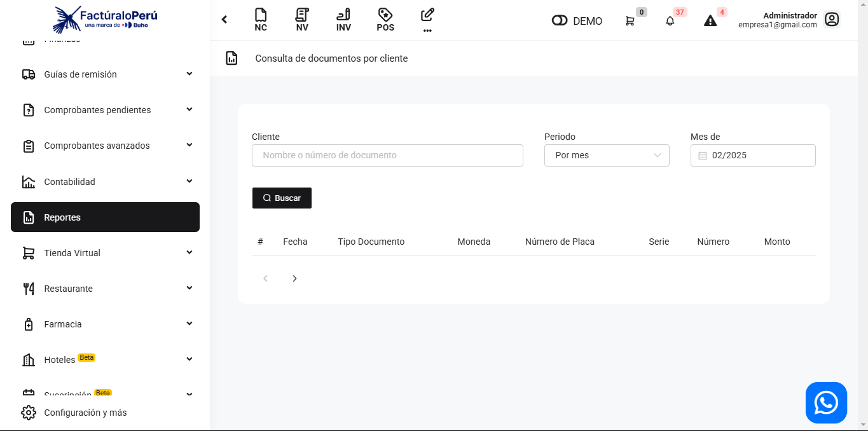Open the shopping cart icon

tap(630, 21)
